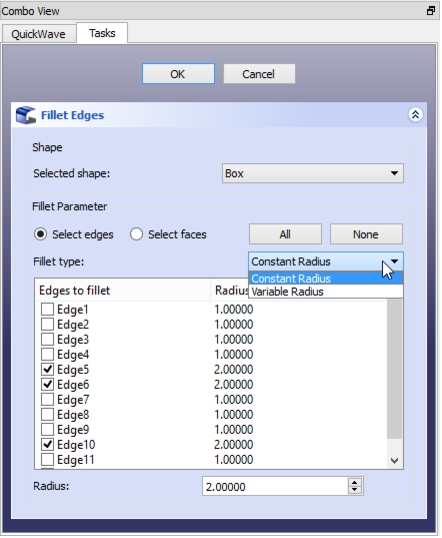The image size is (442, 538).
Task: Uncheck the Edge5 checkbox
Action: point(47,369)
